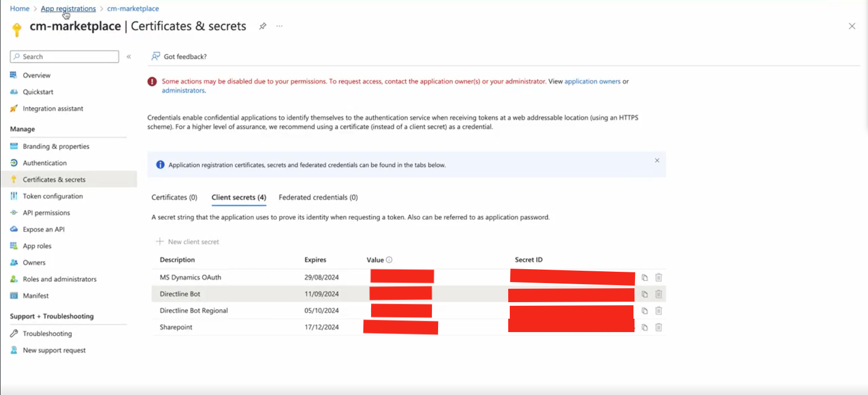This screenshot has width=868, height=395.
Task: Follow the administrators link
Action: 183,90
